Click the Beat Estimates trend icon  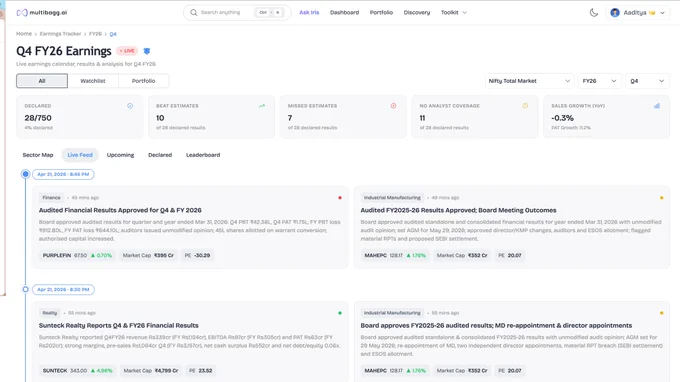tap(262, 106)
